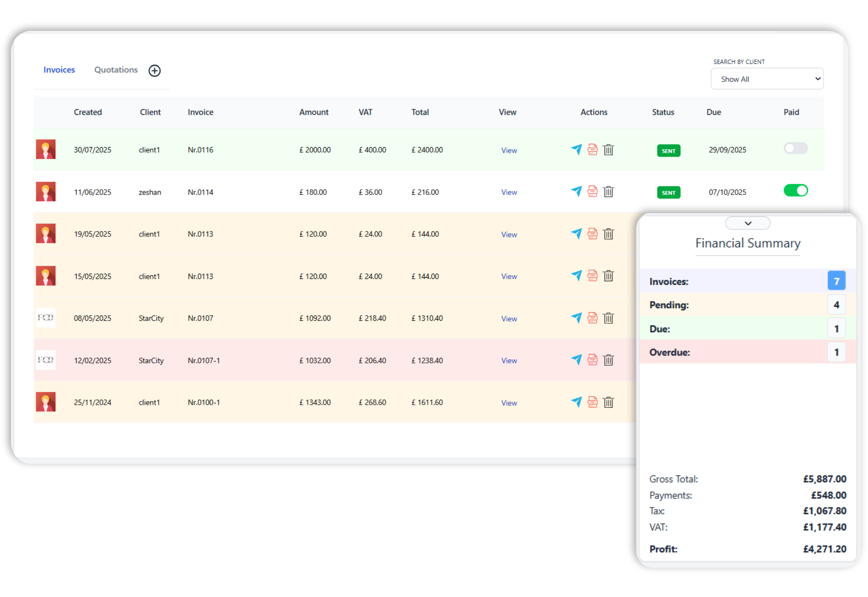
Task: Click trash icon for 19/05/2025 invoice
Action: tap(609, 234)
